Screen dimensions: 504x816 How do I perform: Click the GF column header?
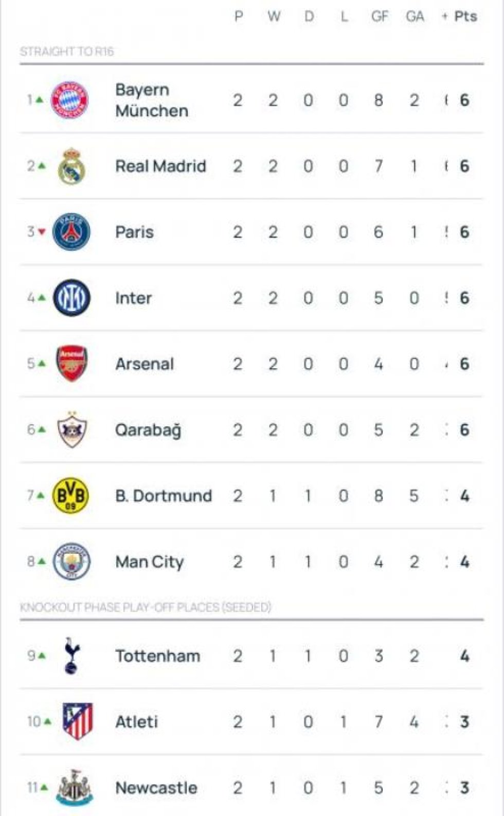click(x=380, y=16)
